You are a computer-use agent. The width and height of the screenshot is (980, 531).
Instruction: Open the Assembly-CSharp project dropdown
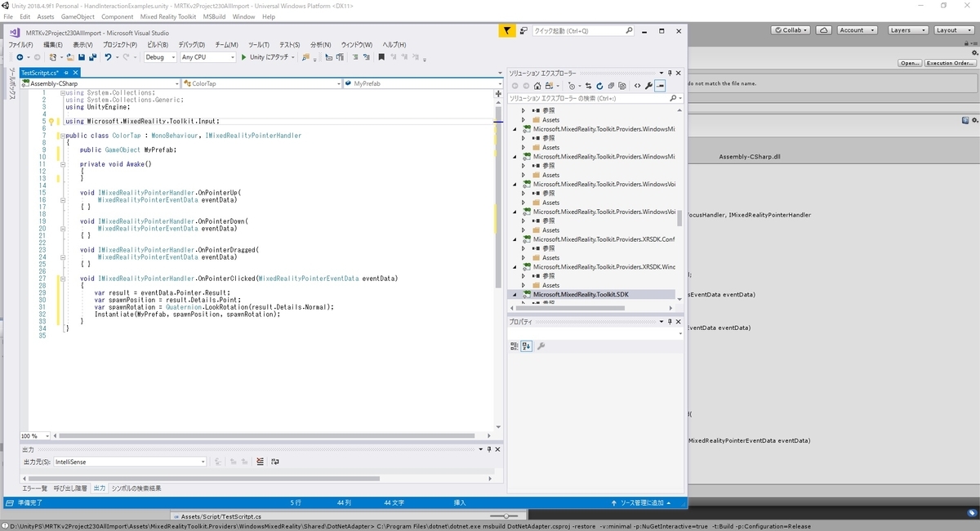(99, 83)
